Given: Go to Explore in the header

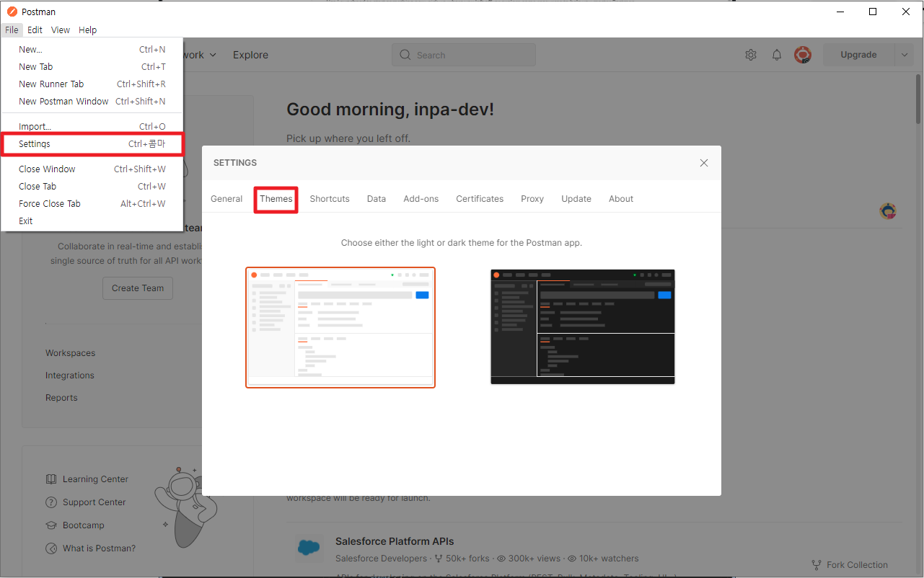Looking at the screenshot, I should pyautogui.click(x=250, y=55).
